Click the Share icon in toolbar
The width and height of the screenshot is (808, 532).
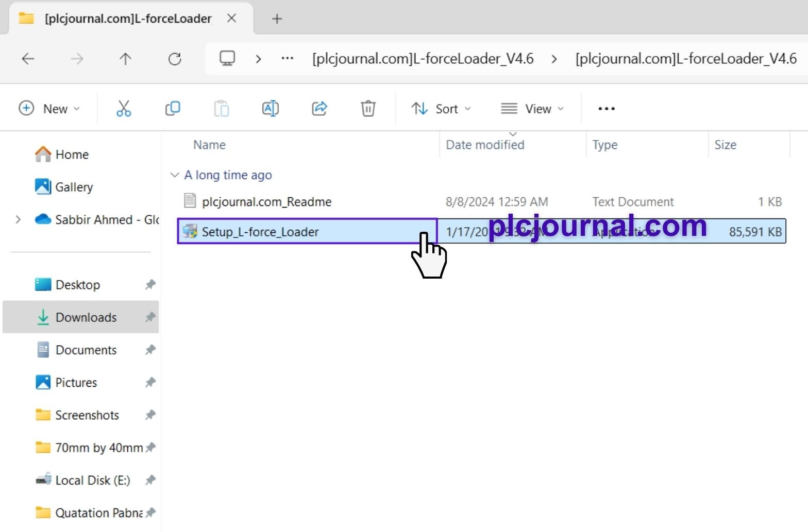click(x=319, y=108)
